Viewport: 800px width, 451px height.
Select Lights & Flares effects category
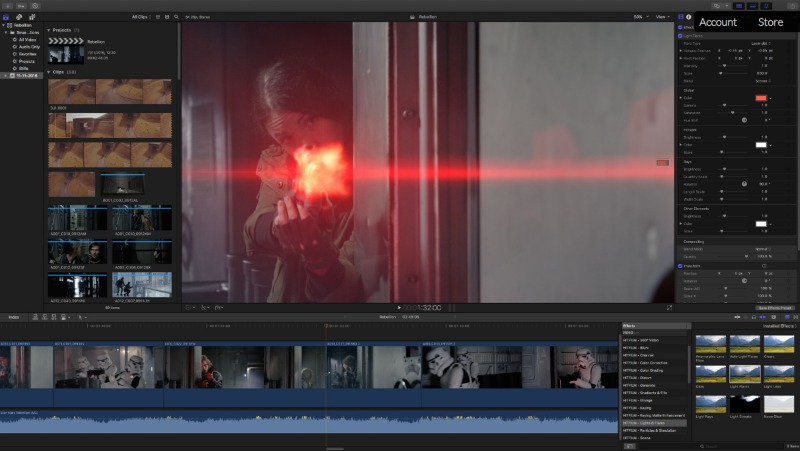click(654, 423)
